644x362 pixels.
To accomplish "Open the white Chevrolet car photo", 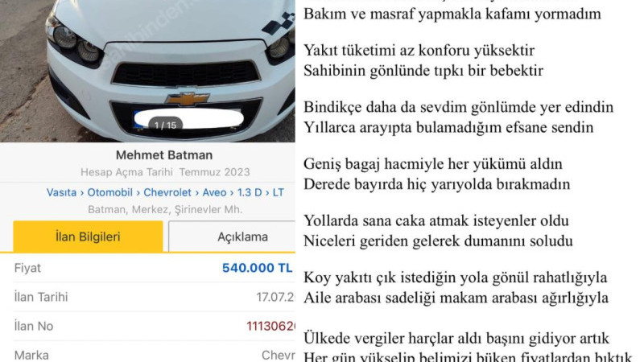I will [147, 71].
